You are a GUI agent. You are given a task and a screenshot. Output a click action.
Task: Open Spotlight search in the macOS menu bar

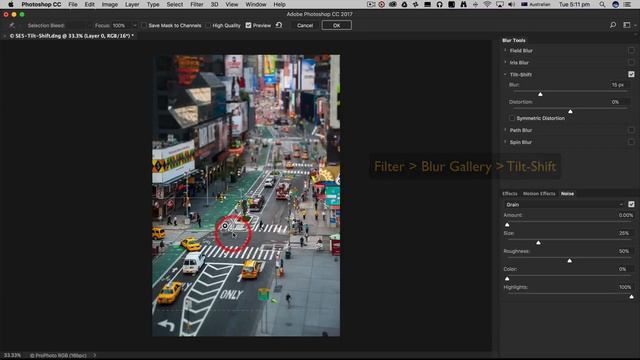point(602,4)
